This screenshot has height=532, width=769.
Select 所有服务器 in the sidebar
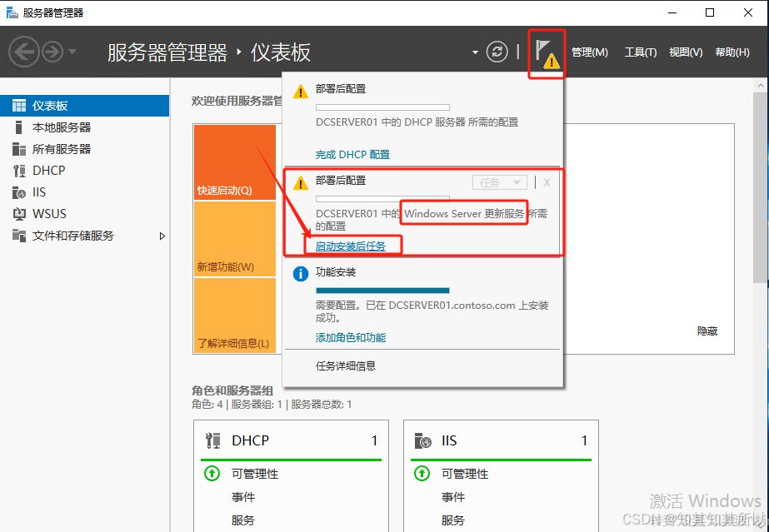pyautogui.click(x=84, y=149)
